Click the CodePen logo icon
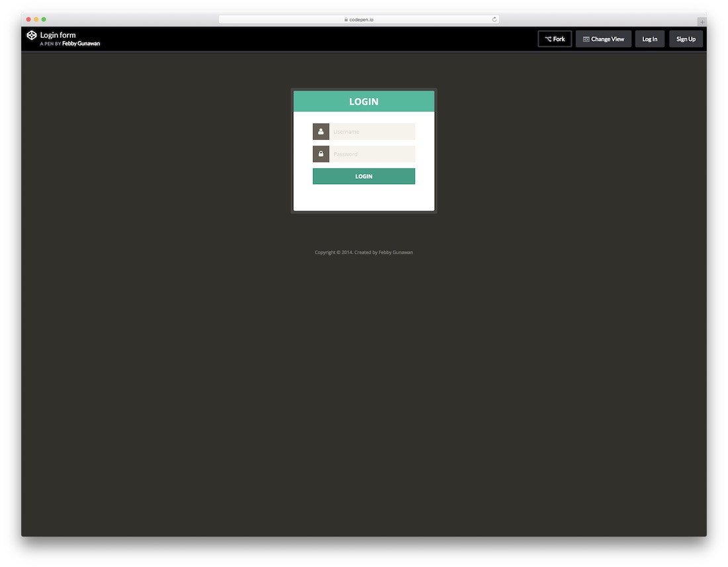Viewport: 728px width, 567px height. pyautogui.click(x=32, y=35)
